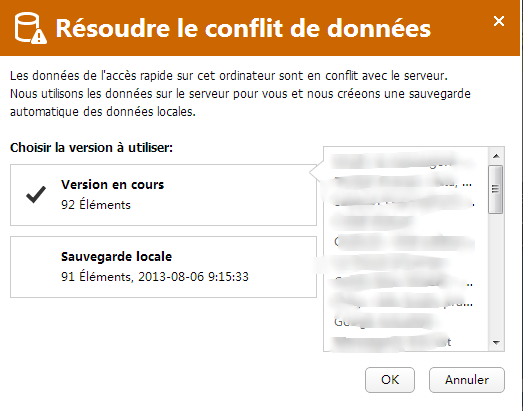Select the first blurred entry in preview list
The width and height of the screenshot is (523, 411).
402,161
